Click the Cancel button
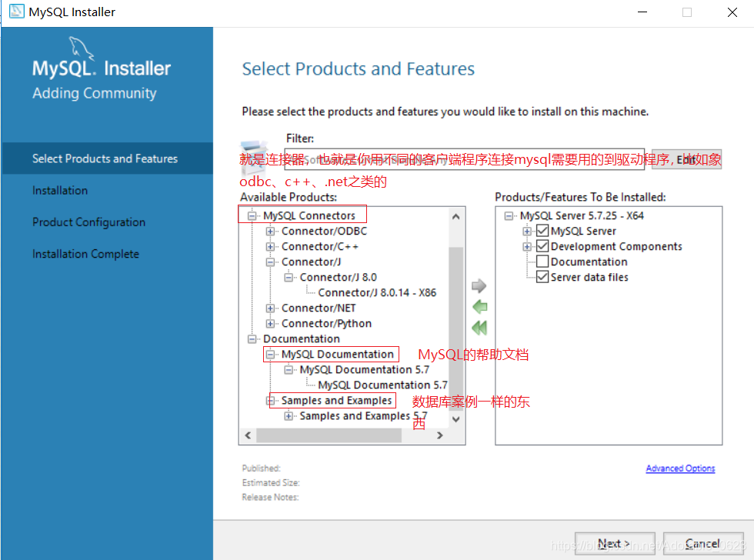 [703, 544]
